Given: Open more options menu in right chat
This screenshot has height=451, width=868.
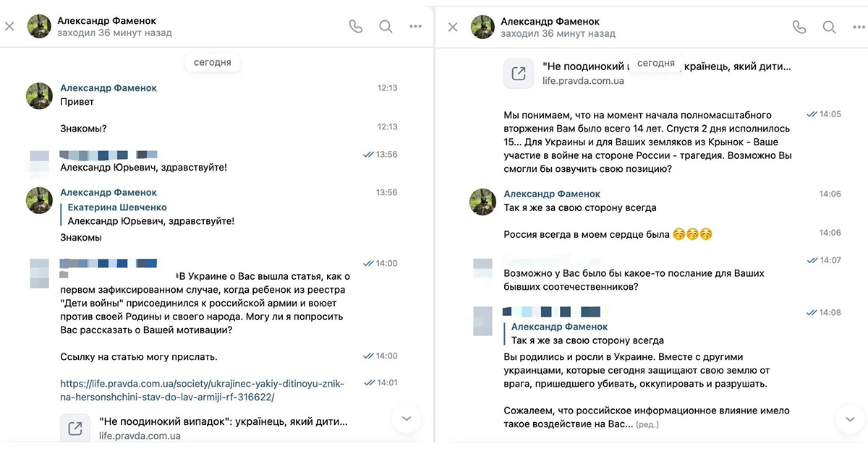Looking at the screenshot, I should pyautogui.click(x=859, y=27).
